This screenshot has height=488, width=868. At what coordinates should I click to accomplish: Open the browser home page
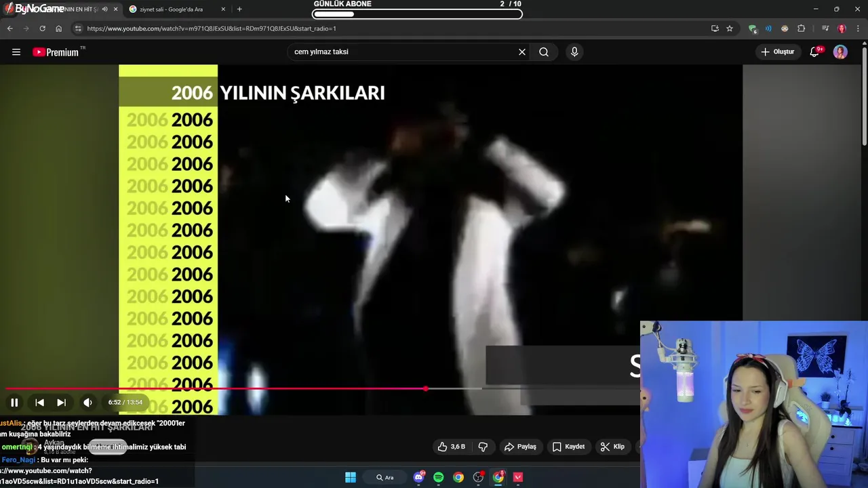(x=58, y=28)
